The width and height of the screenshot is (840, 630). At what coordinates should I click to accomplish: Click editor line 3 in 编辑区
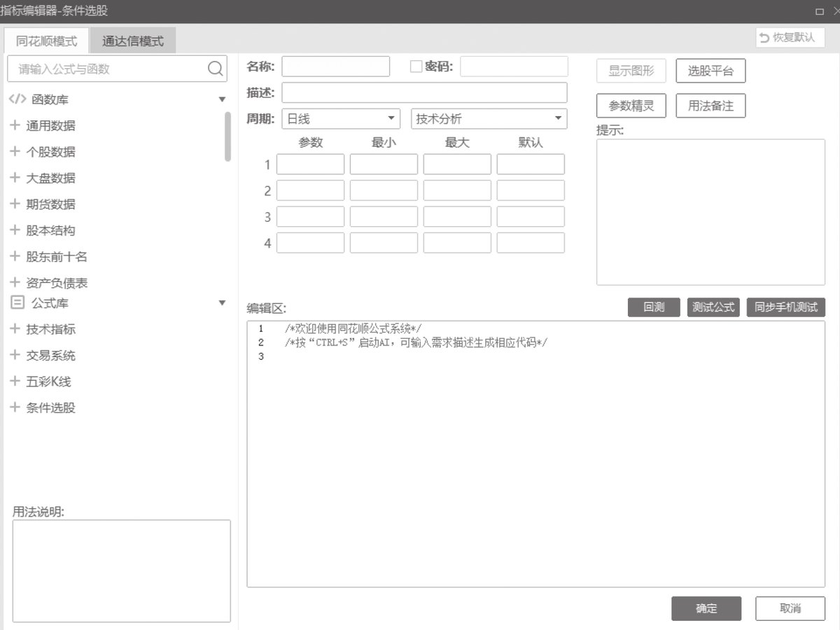535,357
